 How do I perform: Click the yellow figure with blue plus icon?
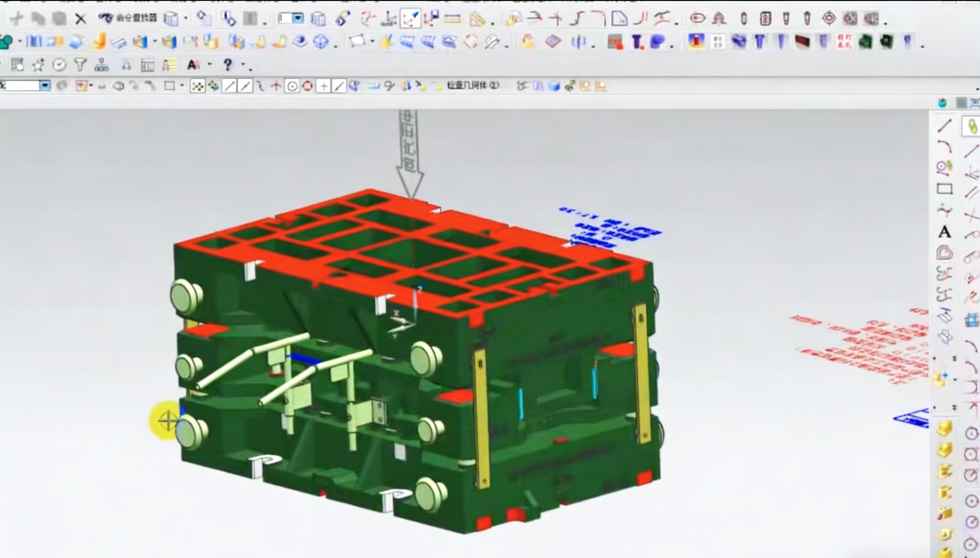pyautogui.click(x=941, y=378)
